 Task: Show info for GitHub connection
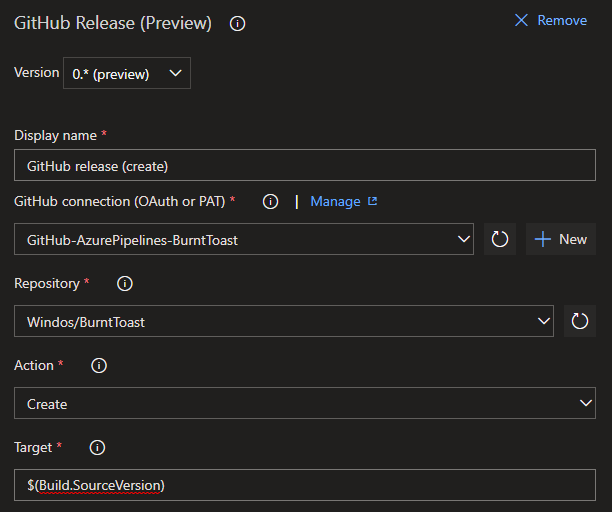coord(270,202)
